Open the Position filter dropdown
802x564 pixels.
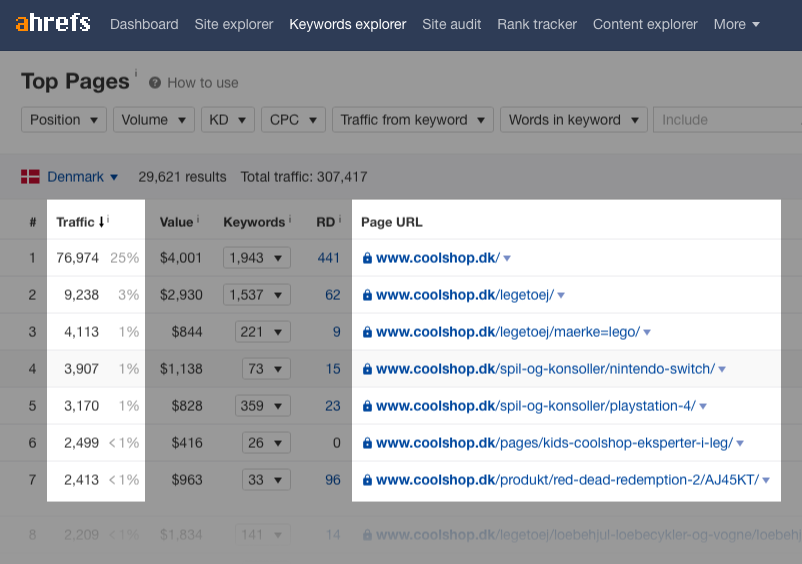click(x=64, y=120)
